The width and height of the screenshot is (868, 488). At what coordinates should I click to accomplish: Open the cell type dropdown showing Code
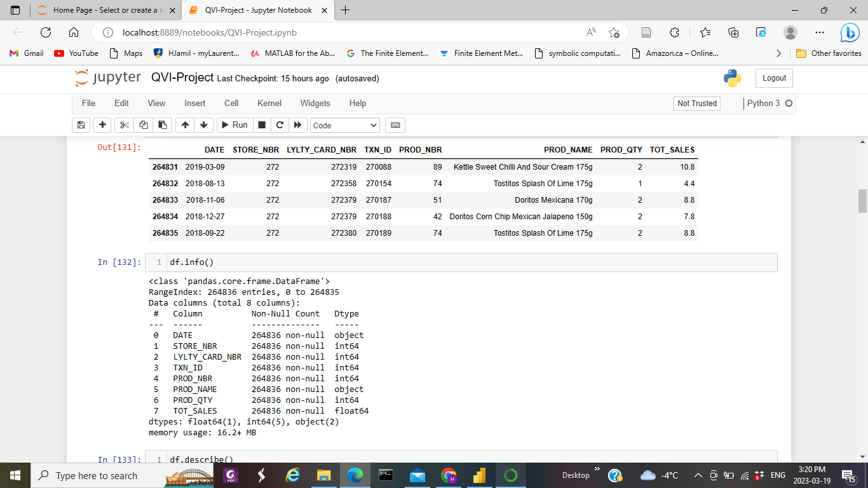tap(344, 125)
